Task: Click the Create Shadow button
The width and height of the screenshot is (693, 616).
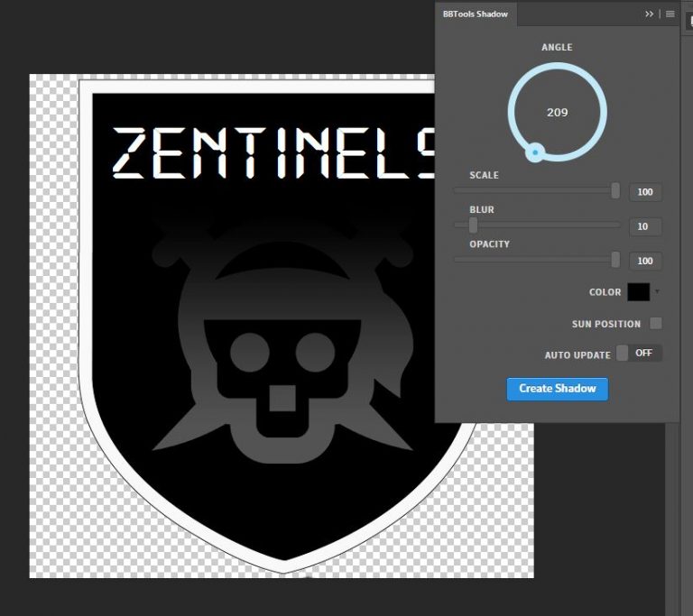Action: (557, 389)
